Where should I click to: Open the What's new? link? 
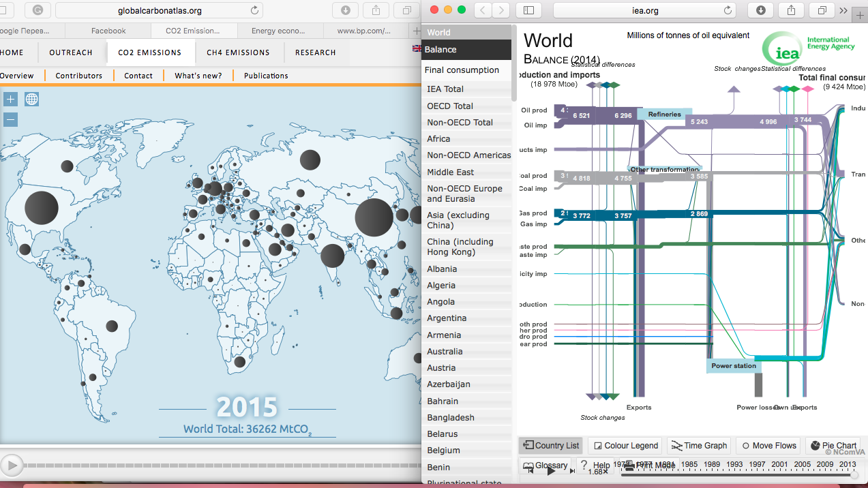(198, 76)
